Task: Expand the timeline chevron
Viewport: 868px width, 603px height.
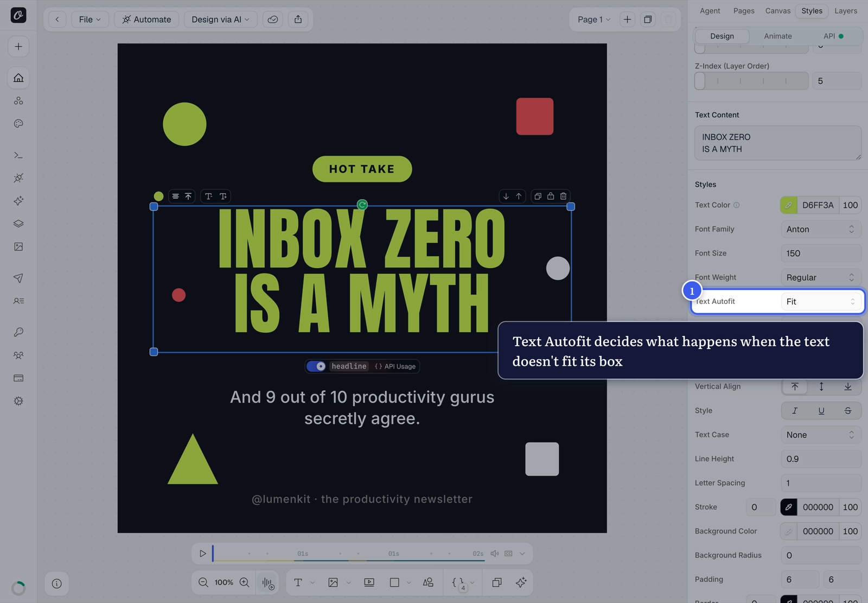Action: tap(522, 554)
